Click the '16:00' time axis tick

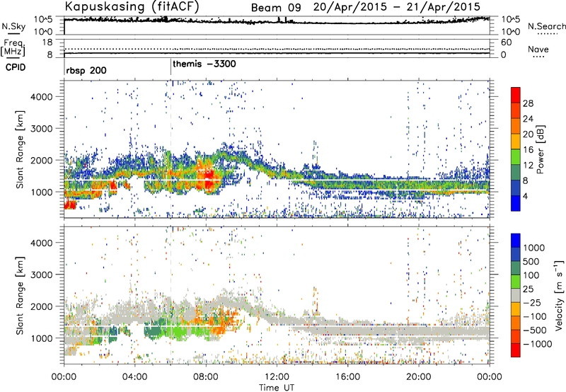pos(347,377)
